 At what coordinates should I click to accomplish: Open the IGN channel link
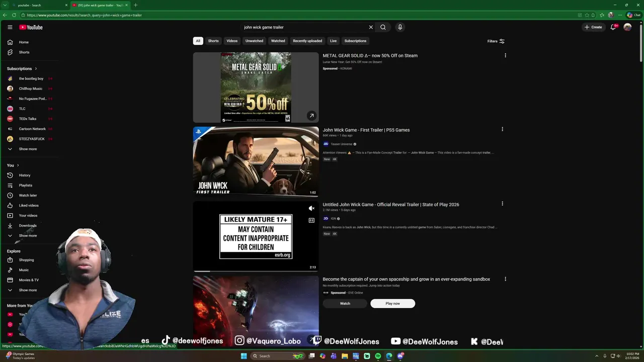click(333, 219)
